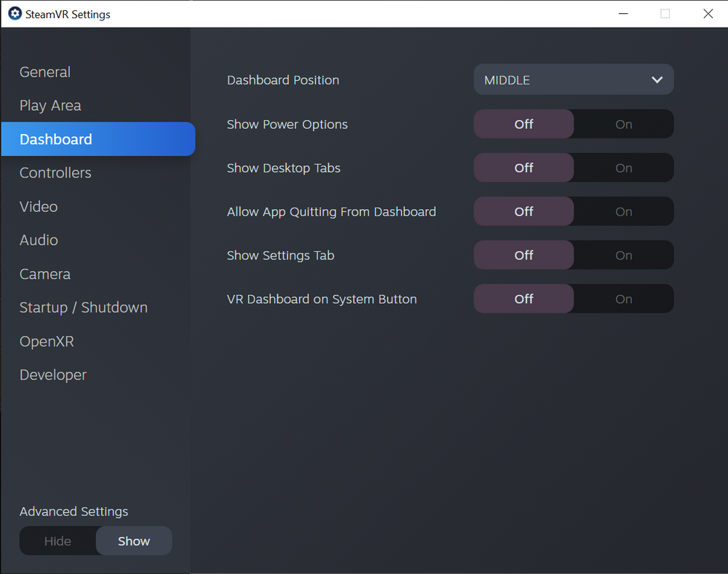
Task: Hide Advanced Settings
Action: click(x=57, y=540)
